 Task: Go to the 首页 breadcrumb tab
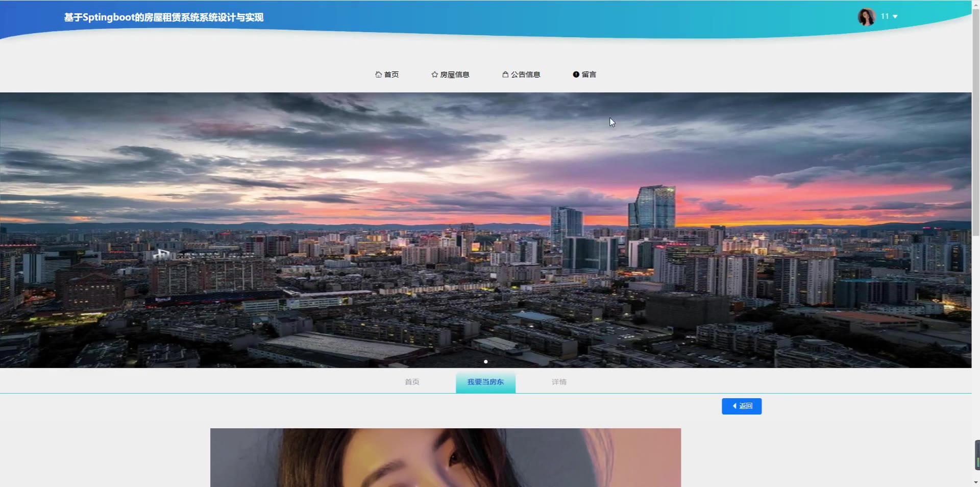412,382
